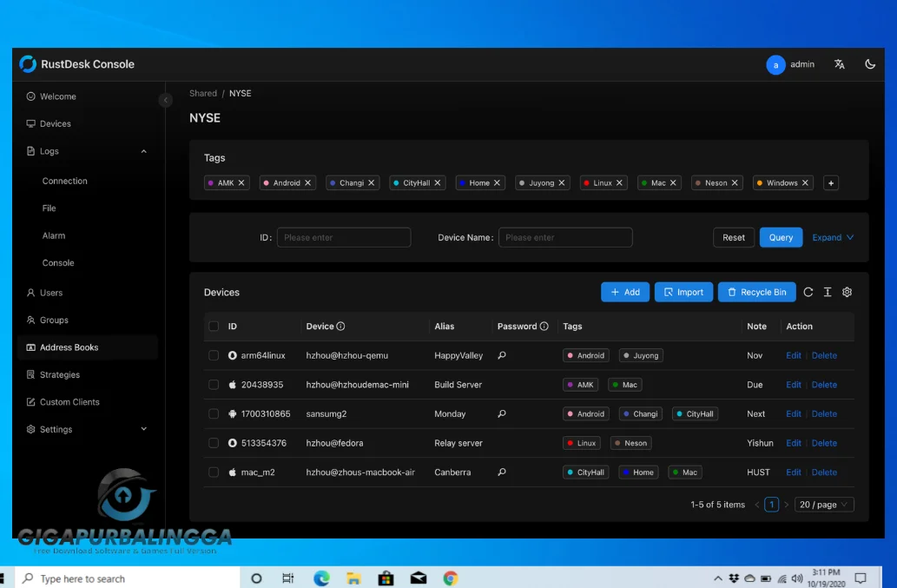
Task: Remove the Changi tag
Action: [x=372, y=183]
